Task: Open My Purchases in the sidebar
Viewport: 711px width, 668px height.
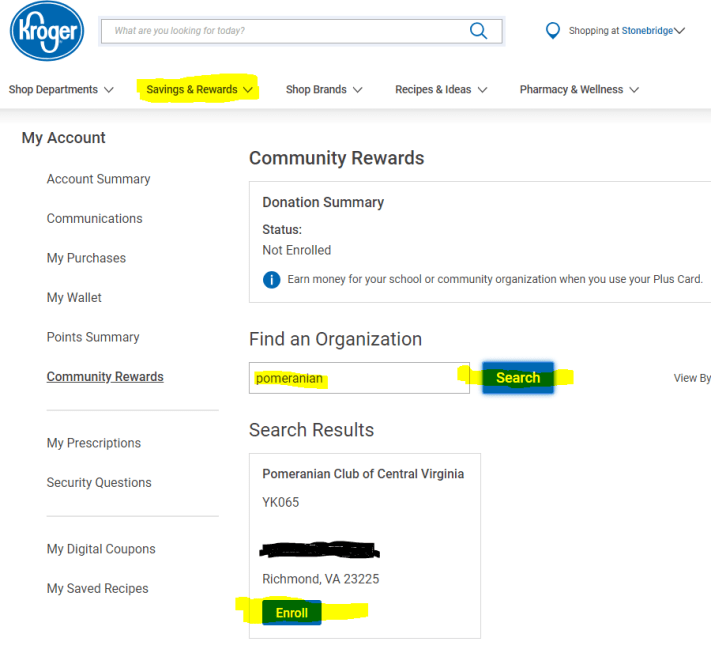Action: (x=86, y=258)
